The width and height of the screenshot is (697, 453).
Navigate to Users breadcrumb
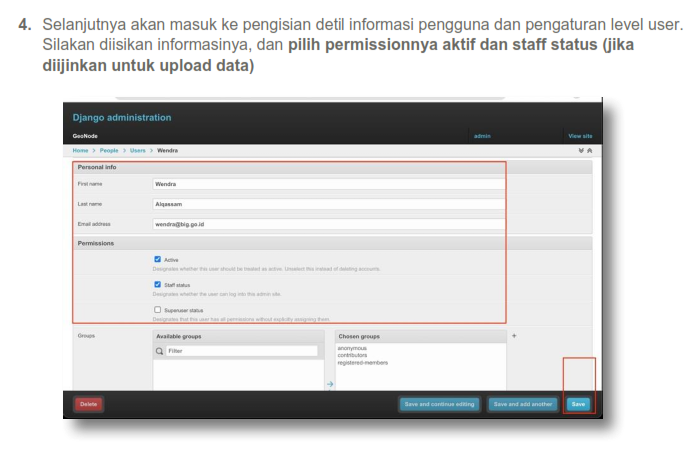[138, 150]
